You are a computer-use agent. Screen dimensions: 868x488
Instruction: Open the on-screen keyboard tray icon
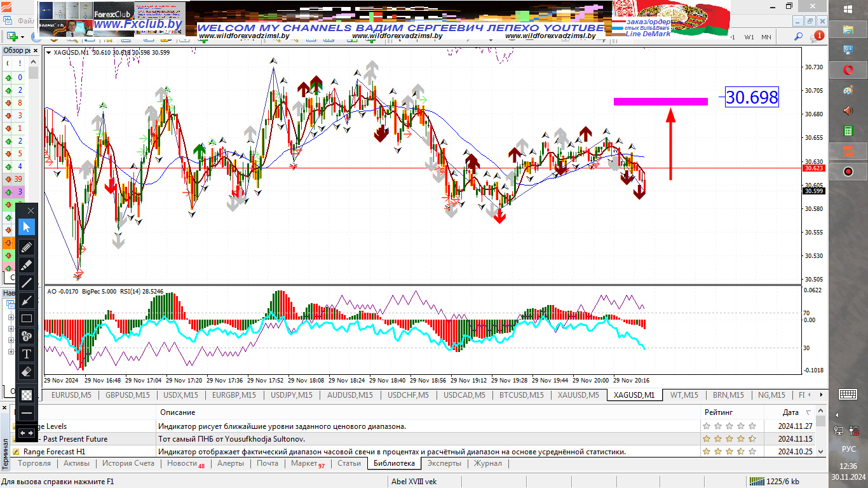coord(848,394)
